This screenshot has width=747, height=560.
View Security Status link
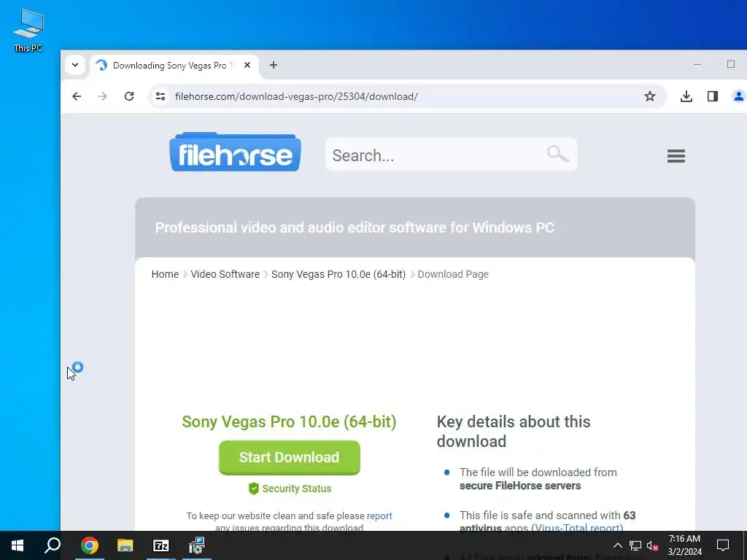click(x=296, y=489)
